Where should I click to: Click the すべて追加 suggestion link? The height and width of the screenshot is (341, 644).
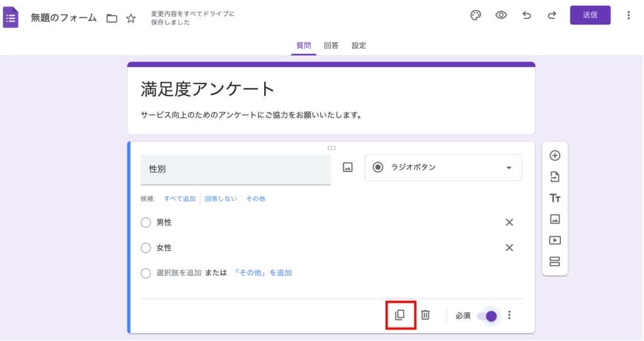[x=180, y=198]
